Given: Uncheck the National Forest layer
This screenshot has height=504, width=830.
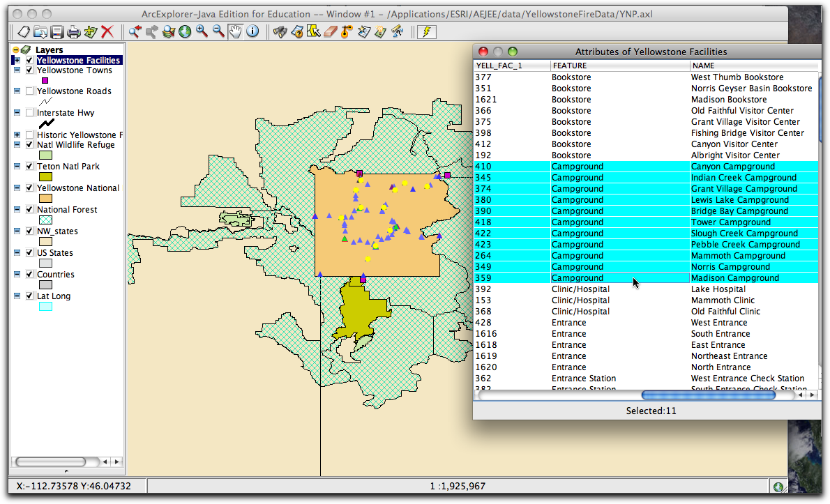Looking at the screenshot, I should 29,210.
